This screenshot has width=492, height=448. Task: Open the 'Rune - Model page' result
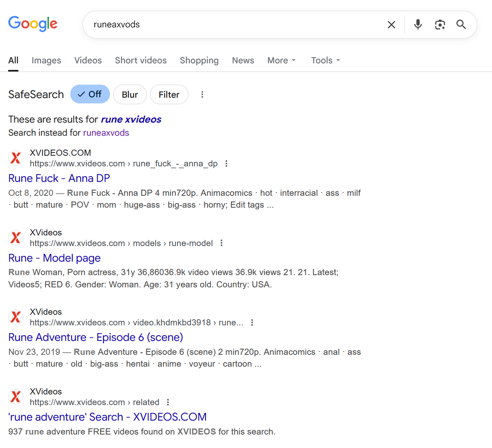(x=54, y=258)
